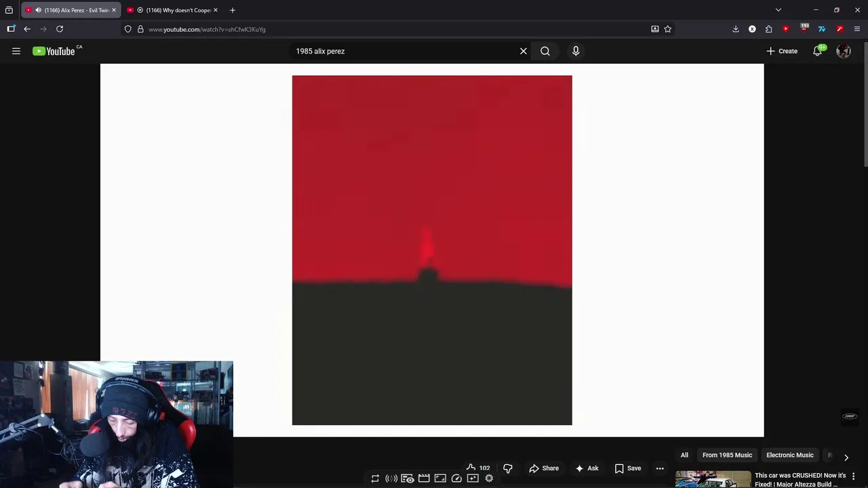The image size is (868, 488).
Task: Open Firefox View at tab strip start
Action: [x=9, y=10]
